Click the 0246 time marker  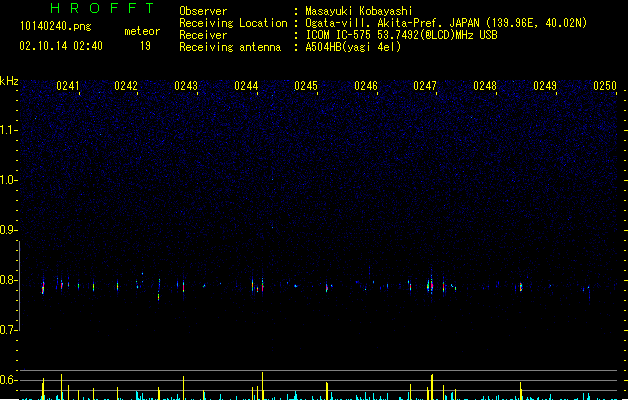366,86
